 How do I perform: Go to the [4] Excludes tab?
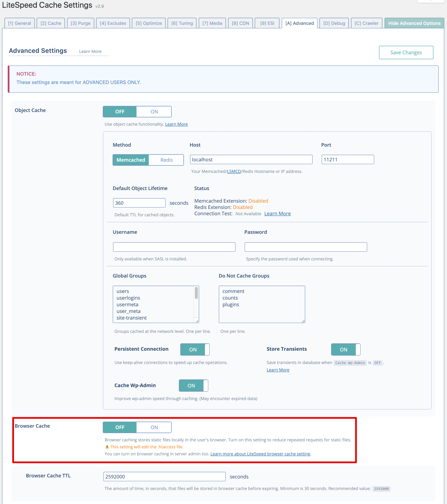(113, 23)
